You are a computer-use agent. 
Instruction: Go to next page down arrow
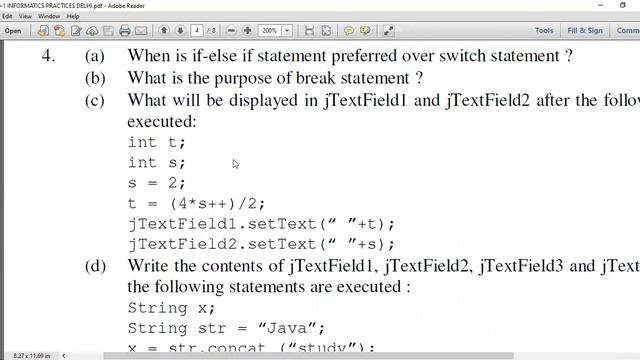pyautogui.click(x=180, y=30)
